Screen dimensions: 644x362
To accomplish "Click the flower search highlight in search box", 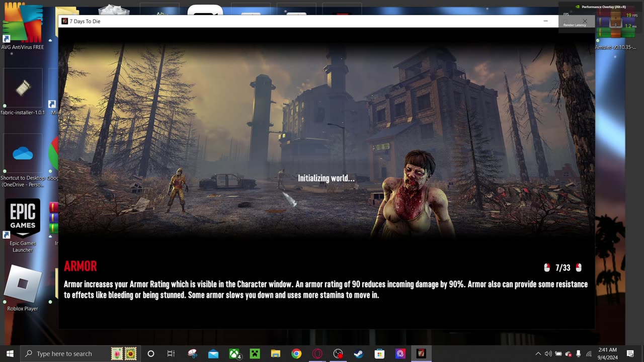I will coord(124,353).
